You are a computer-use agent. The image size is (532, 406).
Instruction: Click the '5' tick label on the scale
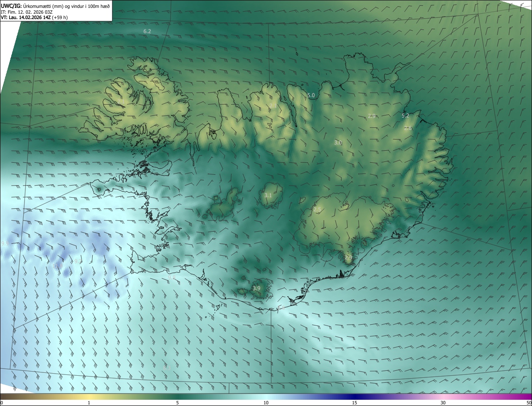pos(177,403)
